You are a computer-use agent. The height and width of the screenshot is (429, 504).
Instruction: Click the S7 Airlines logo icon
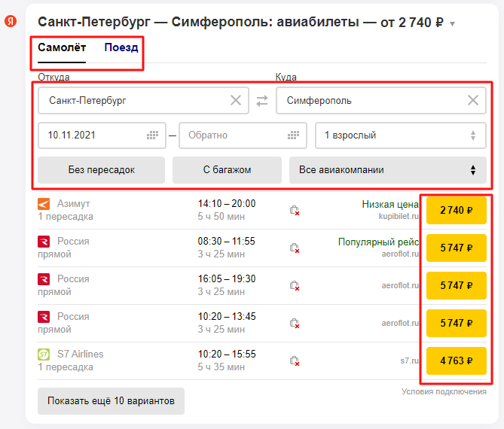click(x=44, y=354)
